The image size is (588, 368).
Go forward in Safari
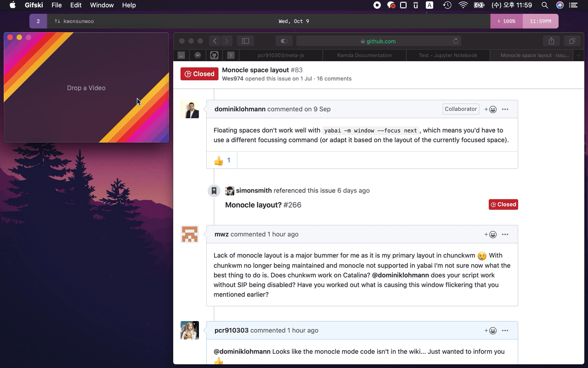(227, 41)
